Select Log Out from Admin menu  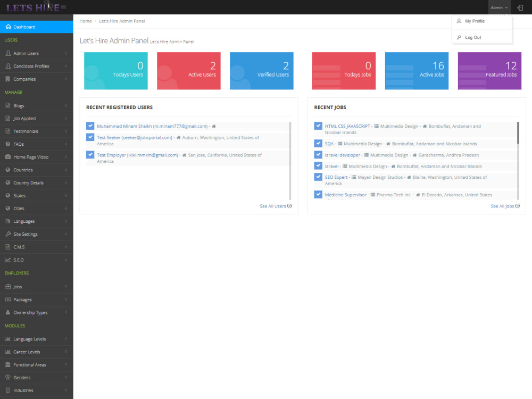[x=481, y=37]
